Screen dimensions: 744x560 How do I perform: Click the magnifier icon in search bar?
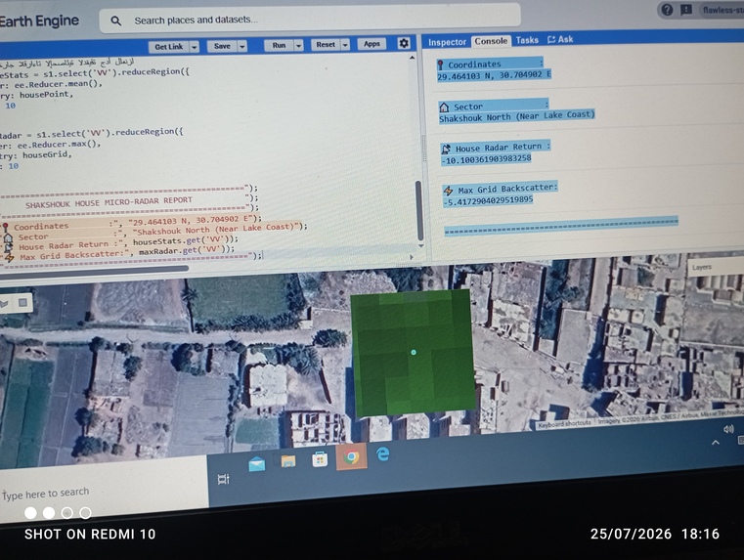pos(115,21)
